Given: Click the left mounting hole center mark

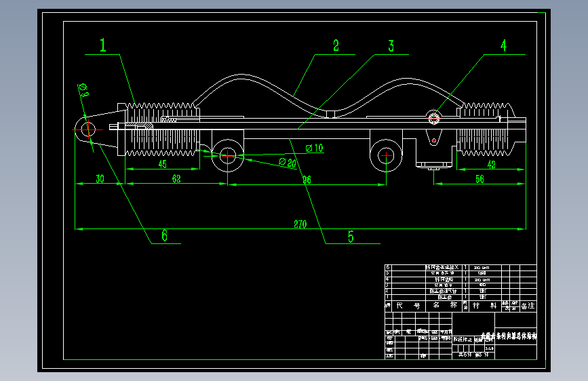Looking at the screenshot, I should click(228, 155).
